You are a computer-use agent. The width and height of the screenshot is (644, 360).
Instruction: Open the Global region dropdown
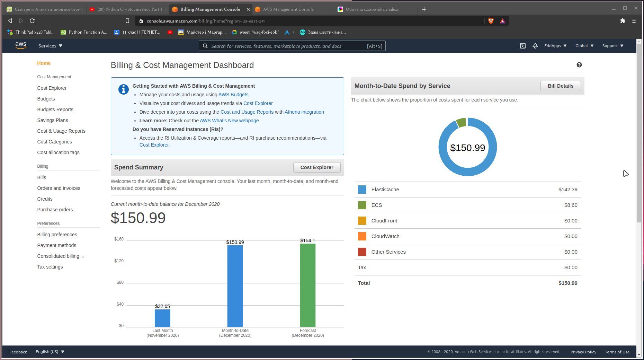(x=584, y=46)
